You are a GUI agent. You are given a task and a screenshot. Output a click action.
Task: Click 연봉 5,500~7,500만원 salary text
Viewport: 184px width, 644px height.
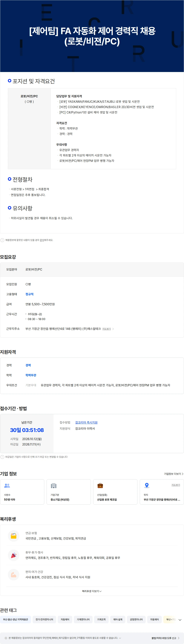40,304
